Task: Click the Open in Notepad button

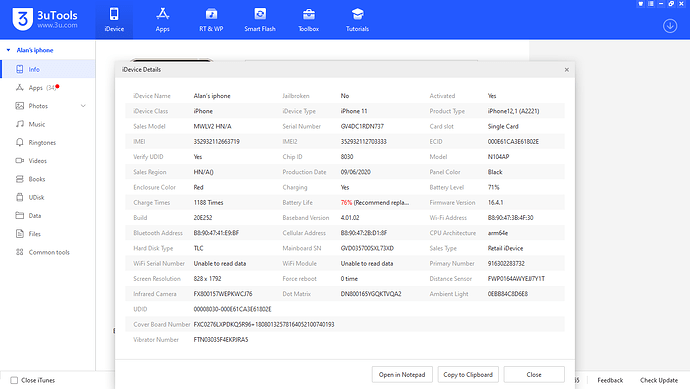Action: pos(402,374)
